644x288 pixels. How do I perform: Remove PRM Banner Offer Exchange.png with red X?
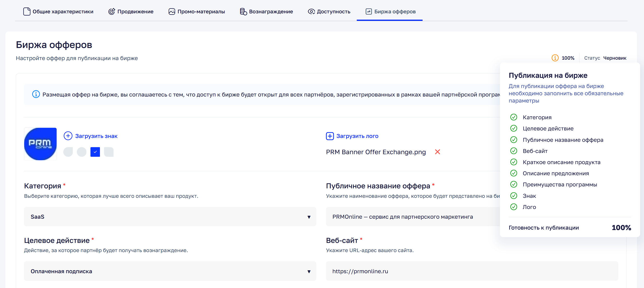click(x=437, y=152)
